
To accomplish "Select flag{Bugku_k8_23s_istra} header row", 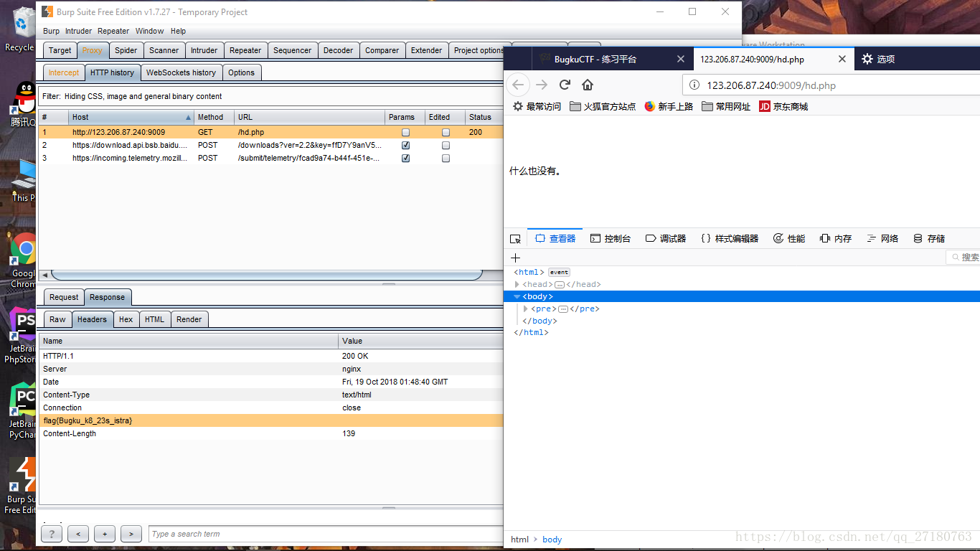I will click(271, 420).
